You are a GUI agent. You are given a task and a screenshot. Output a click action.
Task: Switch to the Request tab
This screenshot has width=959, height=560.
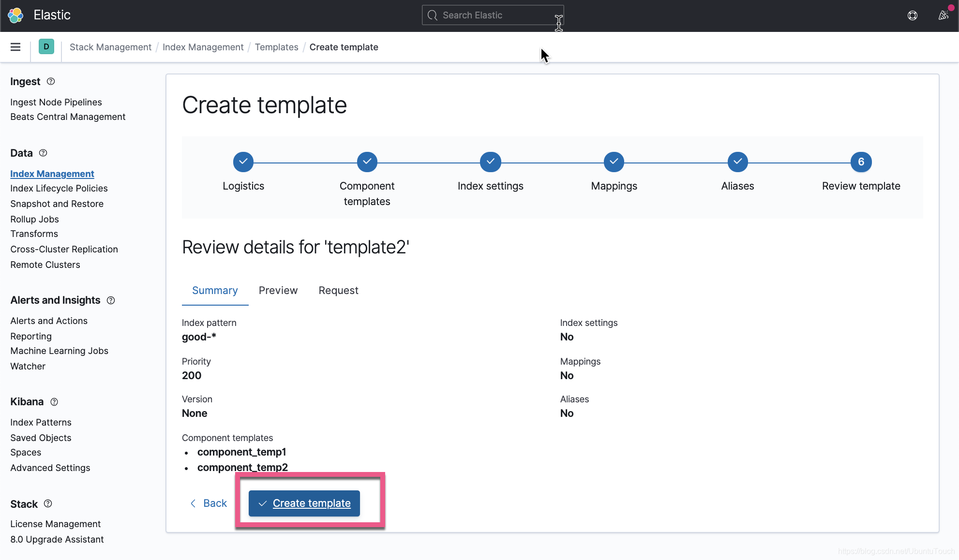point(339,290)
